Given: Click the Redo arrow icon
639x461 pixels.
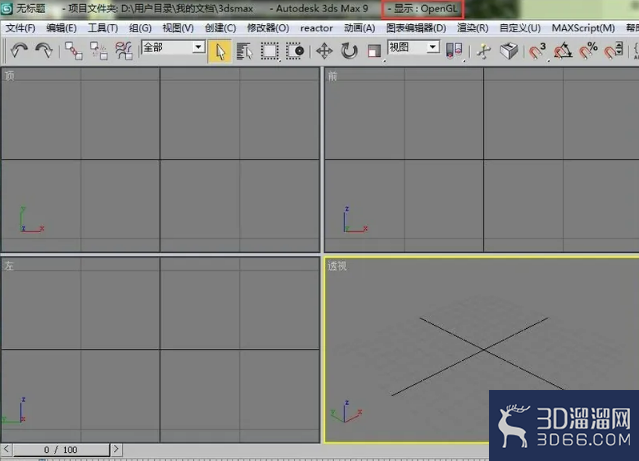Looking at the screenshot, I should point(44,51).
